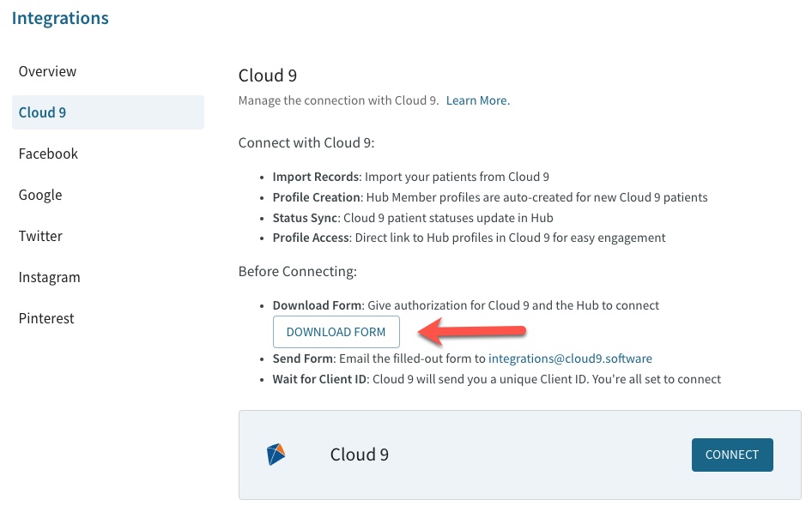Viewport: 812px width, 512px height.
Task: Click the Download Form button
Action: 336,332
